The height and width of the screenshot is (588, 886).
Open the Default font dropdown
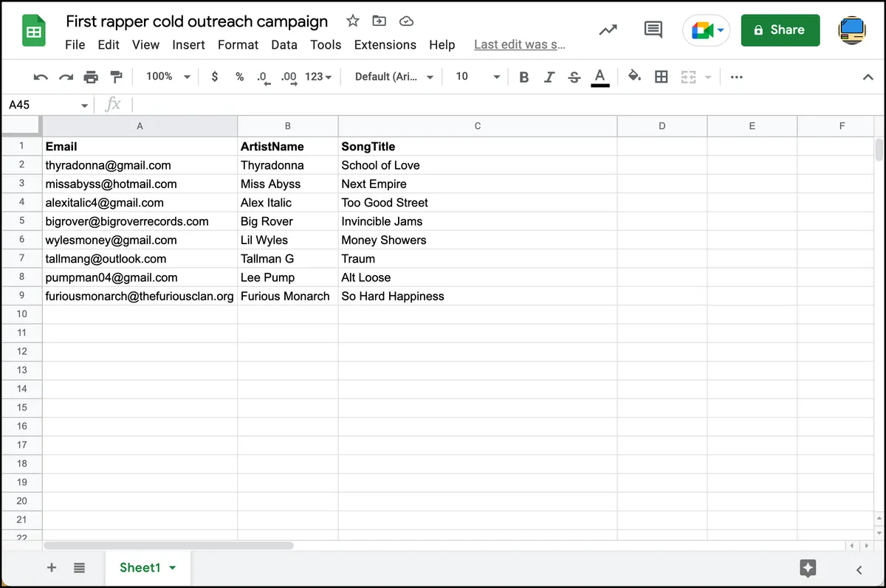pos(394,77)
